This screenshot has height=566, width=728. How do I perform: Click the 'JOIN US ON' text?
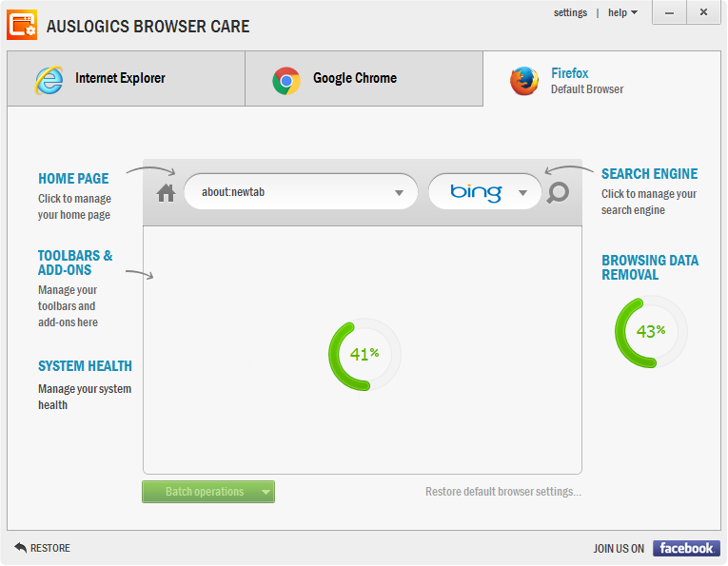point(619,548)
